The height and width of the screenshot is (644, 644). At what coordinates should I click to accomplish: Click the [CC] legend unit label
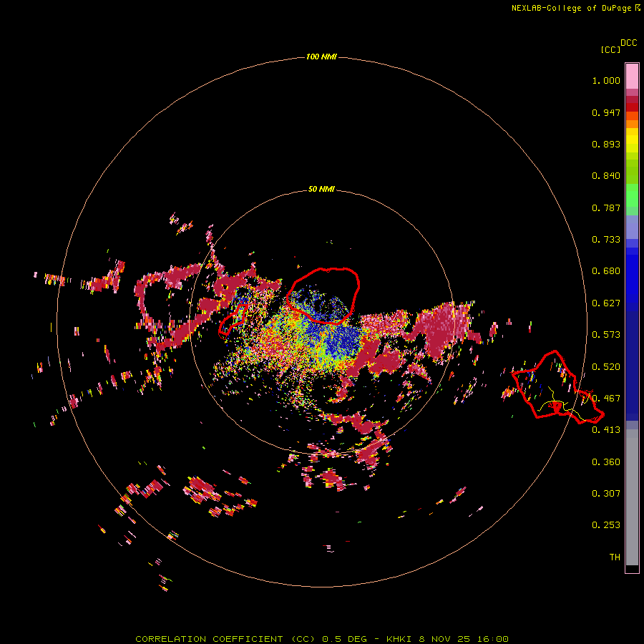click(x=610, y=49)
